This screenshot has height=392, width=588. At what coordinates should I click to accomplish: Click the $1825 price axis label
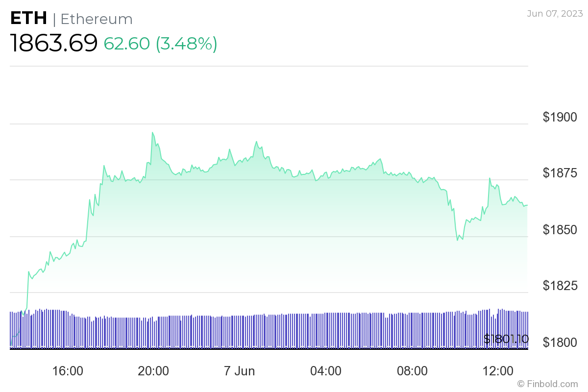[560, 285]
